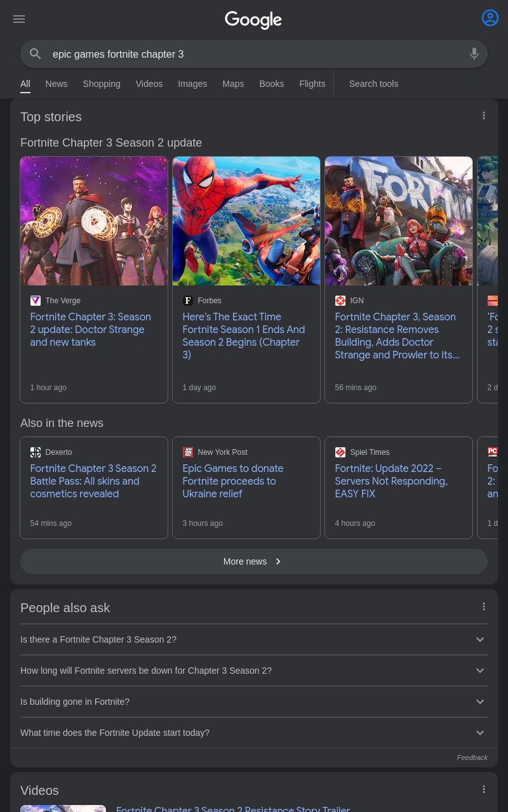This screenshot has width=508, height=812.
Task: Play video on Doctor Strange thumbnail
Action: pos(94,221)
